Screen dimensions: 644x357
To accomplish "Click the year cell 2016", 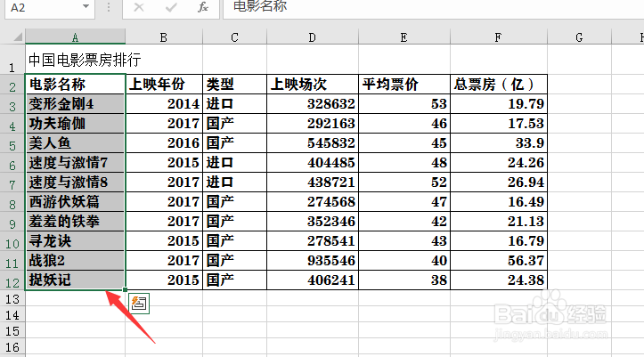I will click(x=164, y=143).
